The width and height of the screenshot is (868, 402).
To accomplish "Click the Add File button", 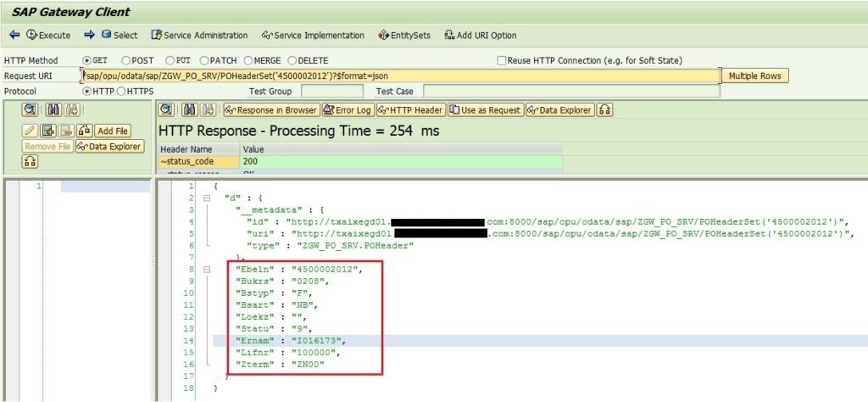I will 113,131.
